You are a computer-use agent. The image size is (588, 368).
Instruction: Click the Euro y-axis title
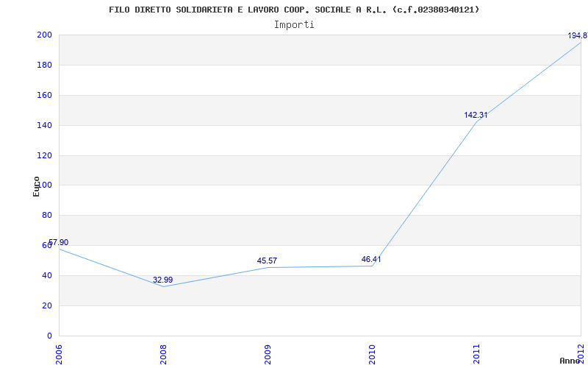36,186
